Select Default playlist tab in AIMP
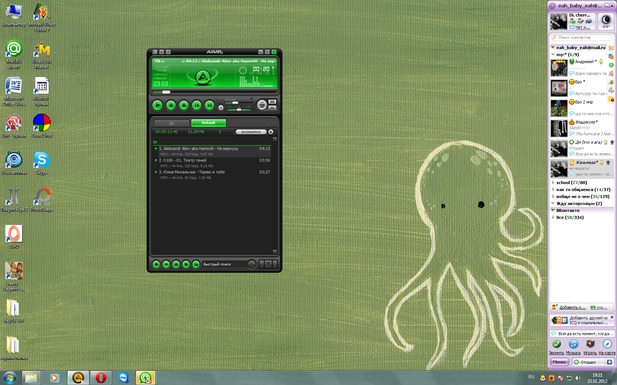617x385 pixels. pos(208,123)
